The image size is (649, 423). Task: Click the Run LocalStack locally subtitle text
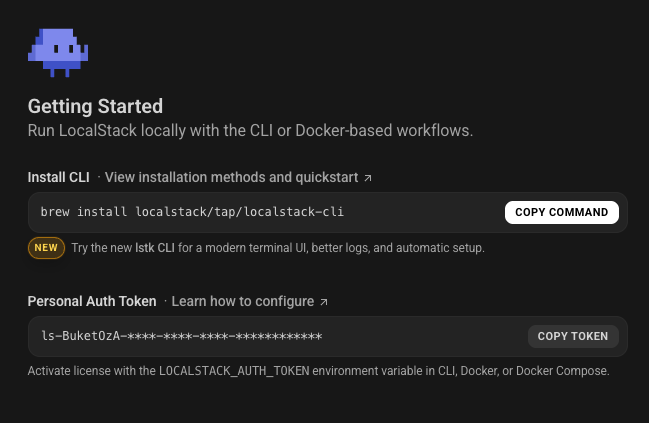[x=250, y=131]
